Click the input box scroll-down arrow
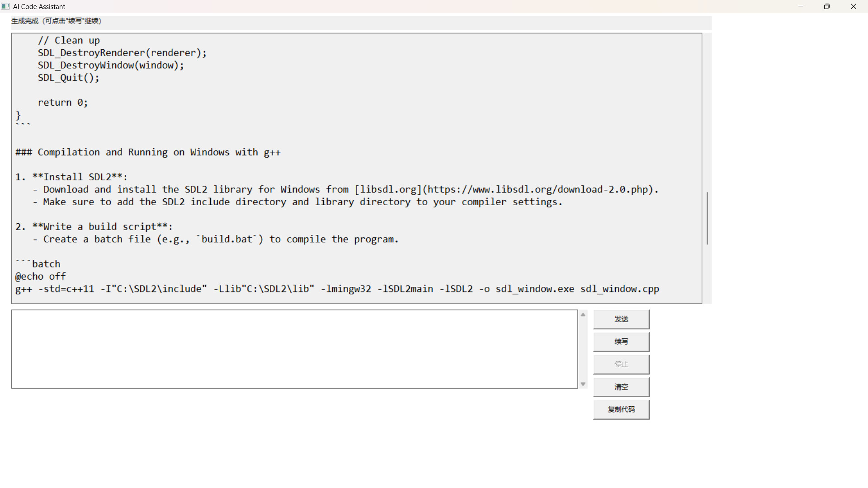 pos(583,384)
